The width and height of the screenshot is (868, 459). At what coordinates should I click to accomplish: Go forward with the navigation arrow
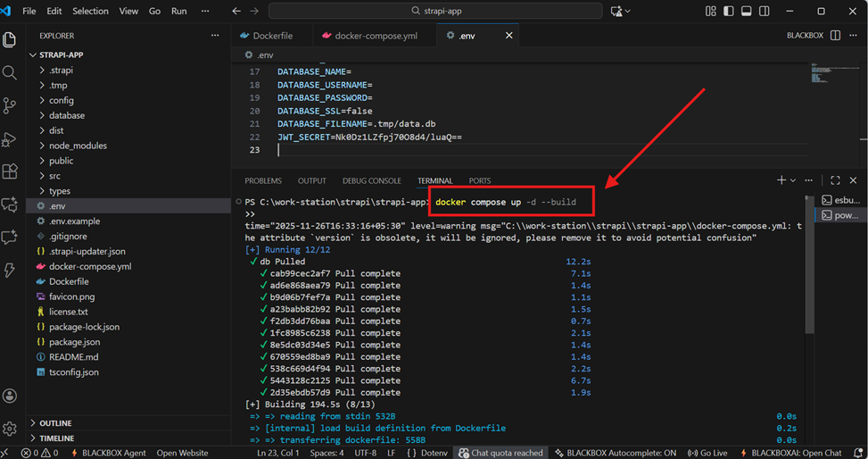pyautogui.click(x=254, y=11)
